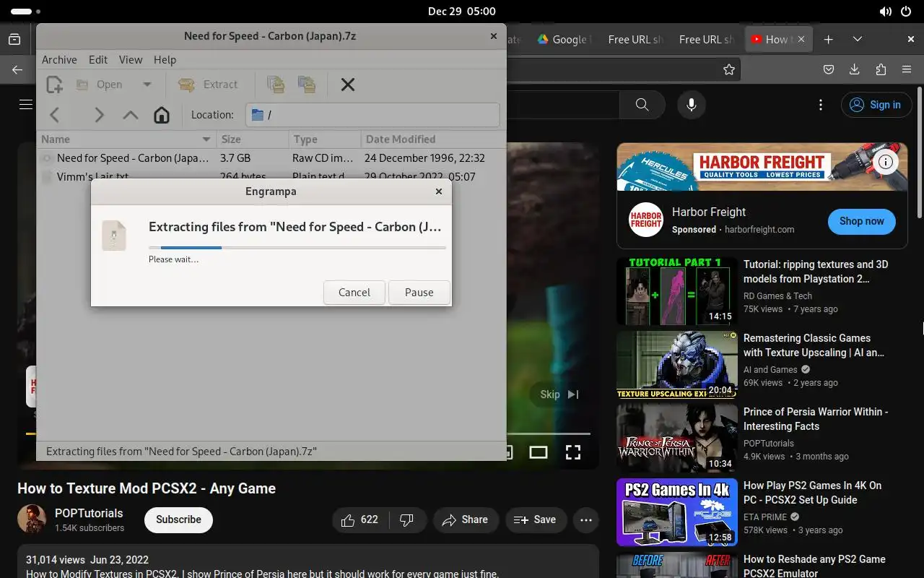Viewport: 924px width, 578px height.
Task: Open the ripping textures tutorial thumbnail
Action: click(x=677, y=291)
